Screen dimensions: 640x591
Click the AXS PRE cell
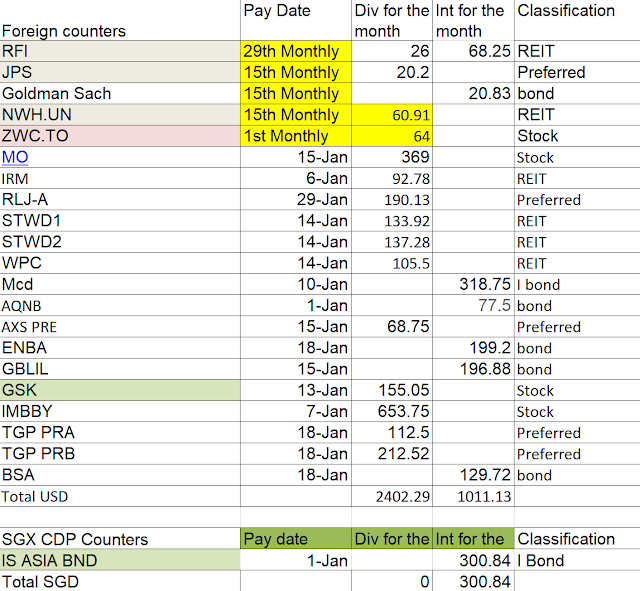coord(120,327)
